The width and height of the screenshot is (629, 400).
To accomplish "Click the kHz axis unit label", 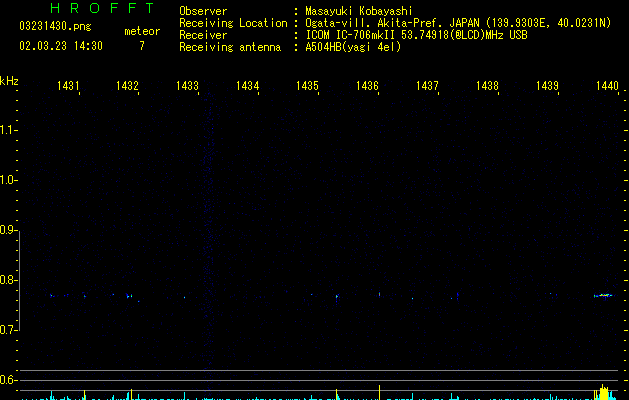I will tap(9, 81).
